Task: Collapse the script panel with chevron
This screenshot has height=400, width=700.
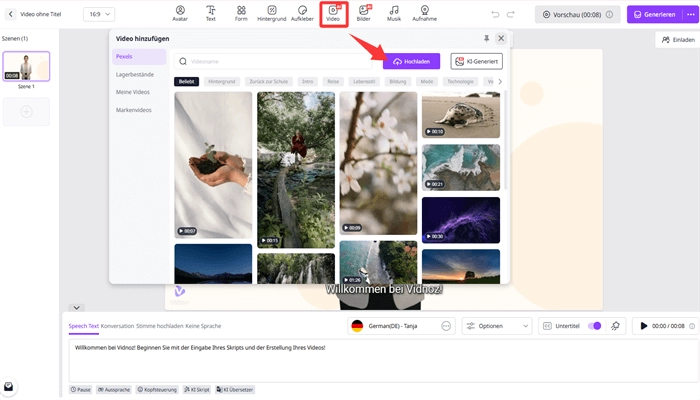Action: [x=76, y=308]
